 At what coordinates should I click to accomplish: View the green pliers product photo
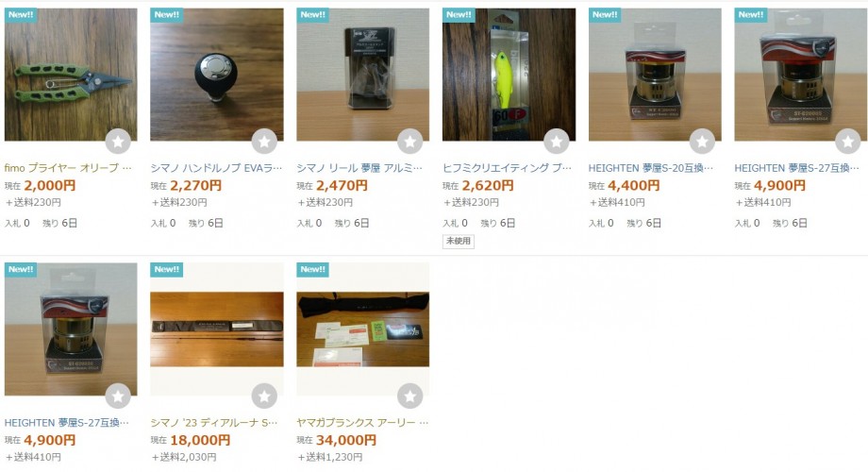tap(71, 75)
